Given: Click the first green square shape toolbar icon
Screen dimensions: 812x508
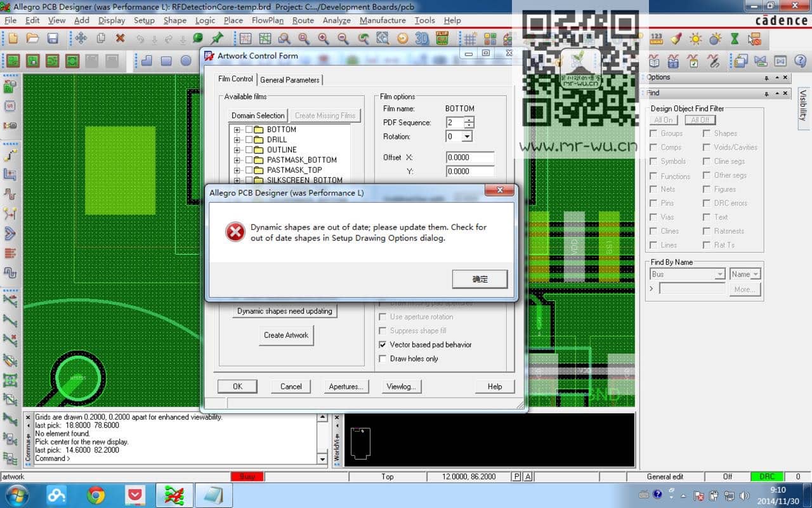Looking at the screenshot, I should (x=13, y=61).
